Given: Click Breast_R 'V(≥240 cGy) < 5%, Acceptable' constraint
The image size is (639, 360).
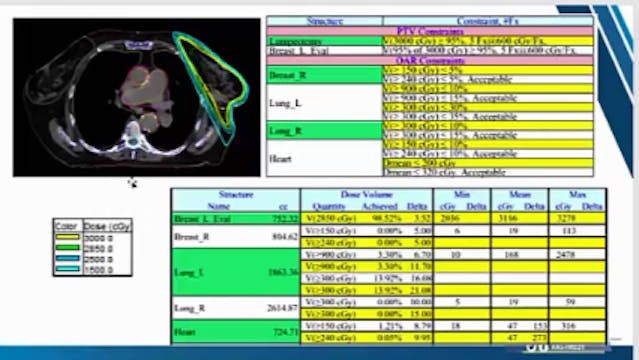Looking at the screenshot, I should pyautogui.click(x=487, y=80).
